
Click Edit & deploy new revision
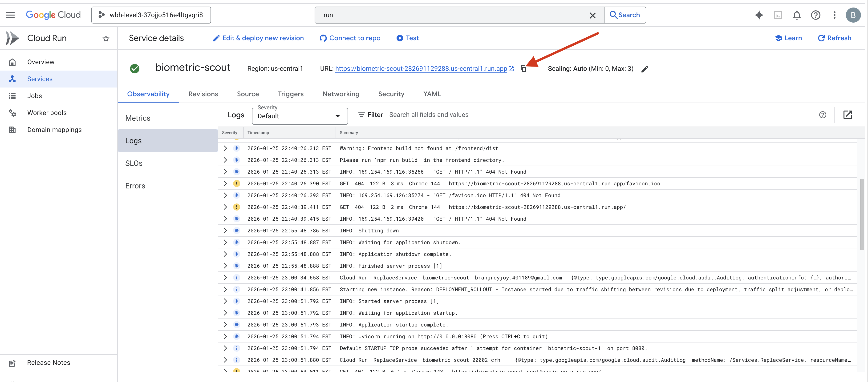coord(258,38)
